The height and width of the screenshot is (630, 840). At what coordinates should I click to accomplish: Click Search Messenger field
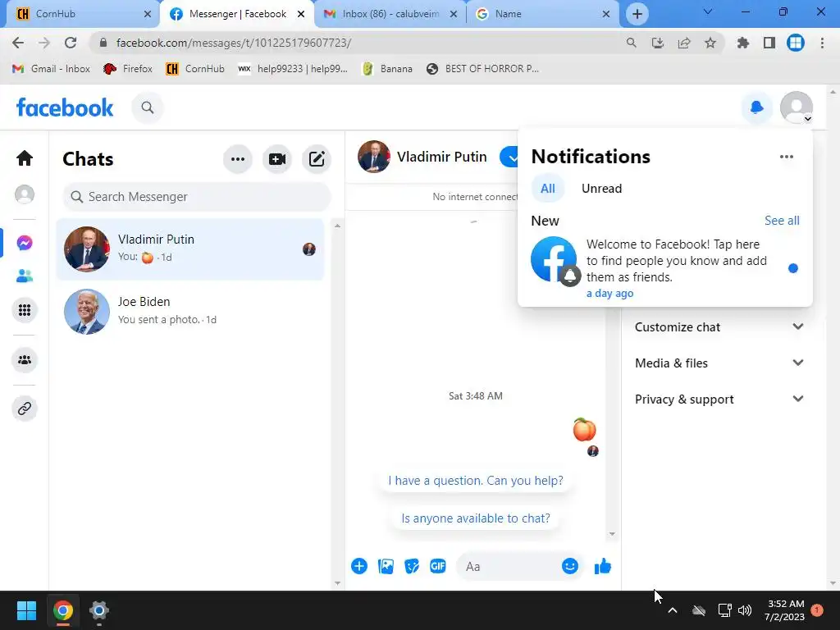(197, 197)
